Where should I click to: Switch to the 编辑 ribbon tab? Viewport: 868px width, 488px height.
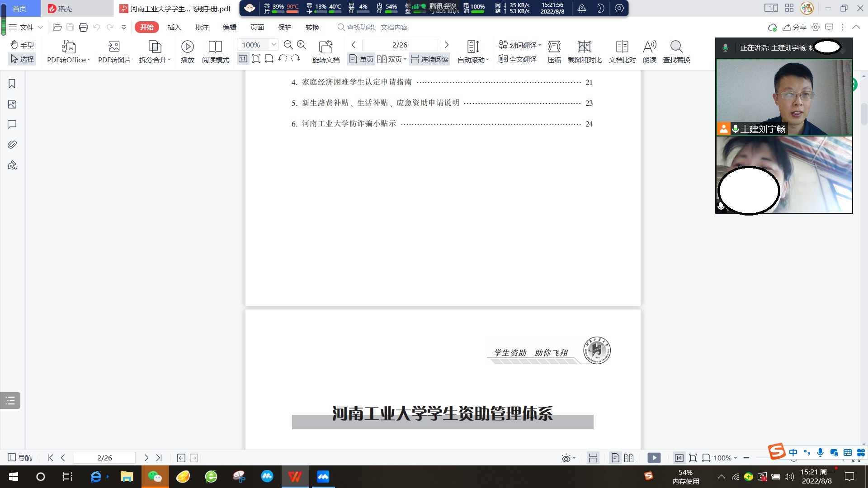tap(230, 27)
